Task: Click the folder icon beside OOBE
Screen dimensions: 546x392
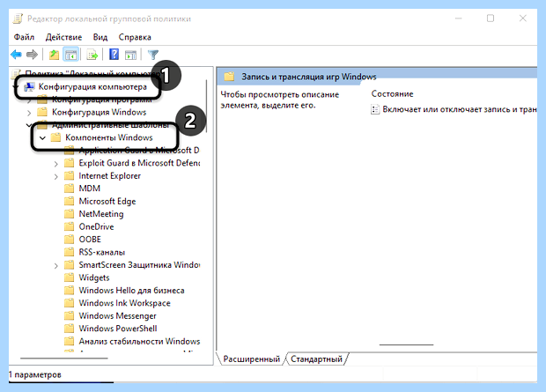Action: pyautogui.click(x=70, y=240)
